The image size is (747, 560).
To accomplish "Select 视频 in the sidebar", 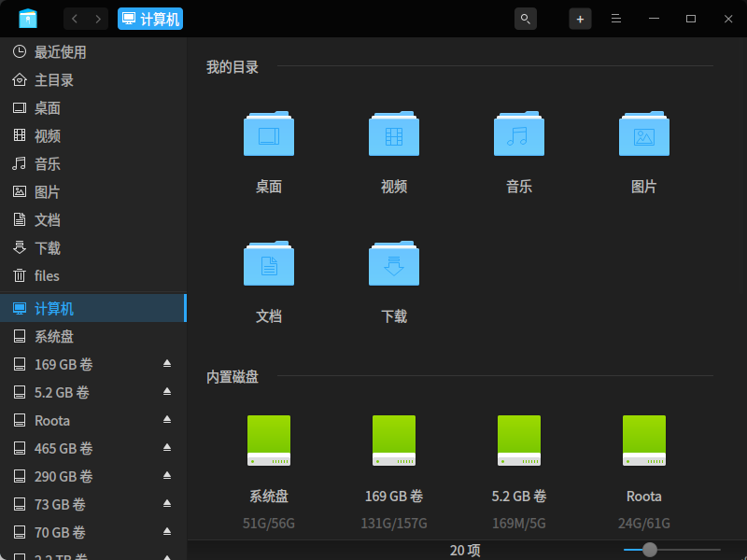I will (93, 135).
